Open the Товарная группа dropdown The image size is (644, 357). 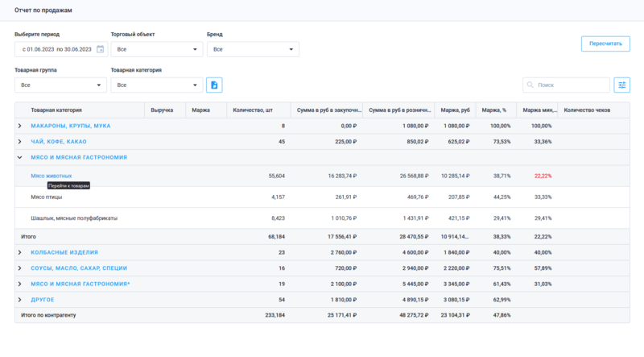(60, 85)
